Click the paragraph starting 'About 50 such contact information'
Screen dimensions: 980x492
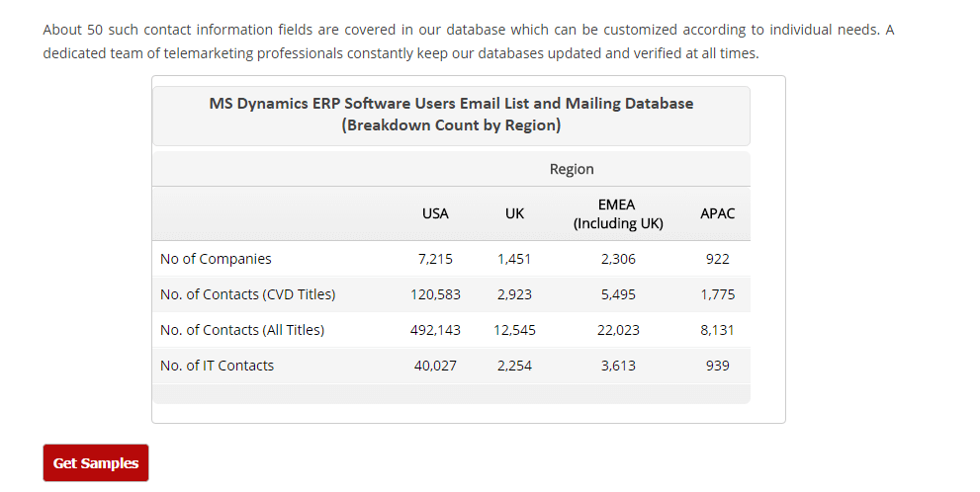468,41
